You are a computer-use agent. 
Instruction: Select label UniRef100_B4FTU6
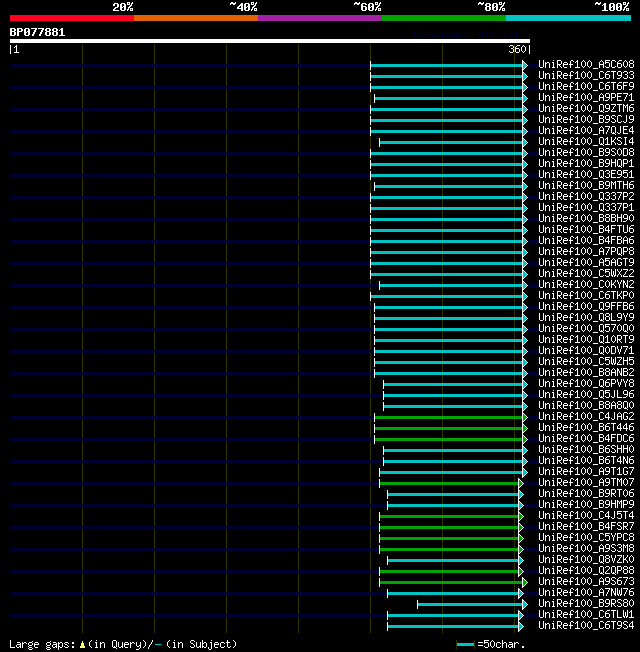coord(586,230)
